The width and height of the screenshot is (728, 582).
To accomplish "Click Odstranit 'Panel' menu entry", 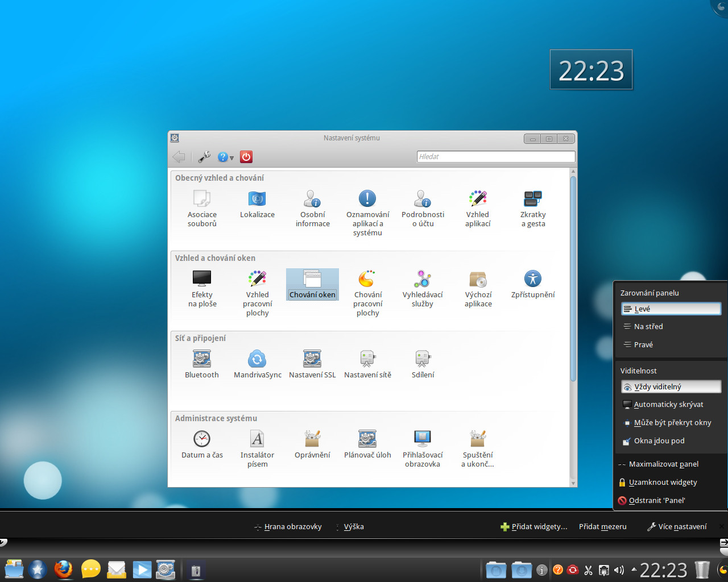I will coord(656,501).
